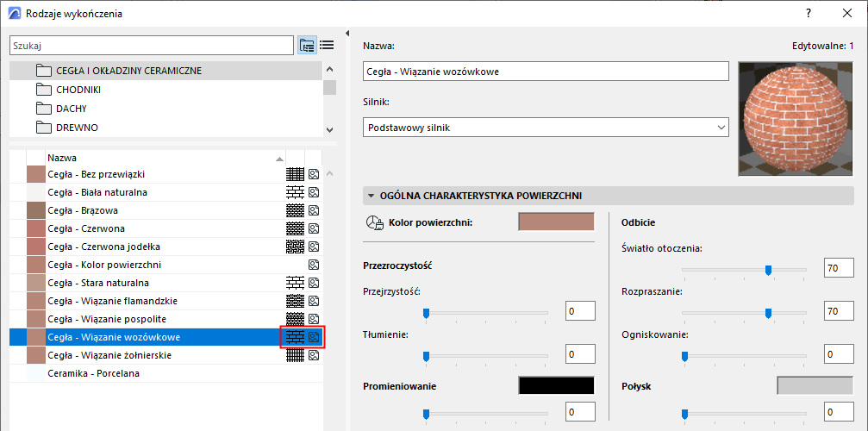Open the Silnik engine dropdown
868x431 pixels.
click(x=546, y=128)
